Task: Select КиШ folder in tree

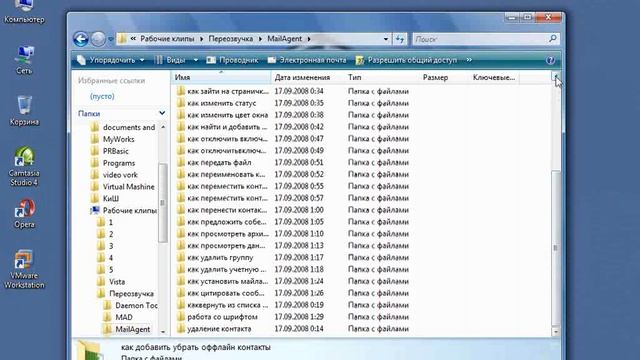Action: (x=105, y=198)
